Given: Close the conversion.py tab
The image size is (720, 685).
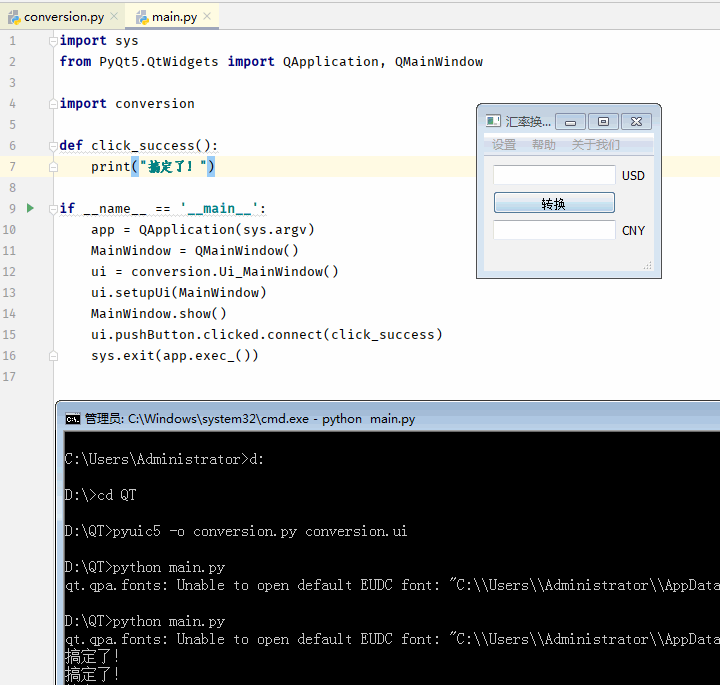Looking at the screenshot, I should (114, 17).
